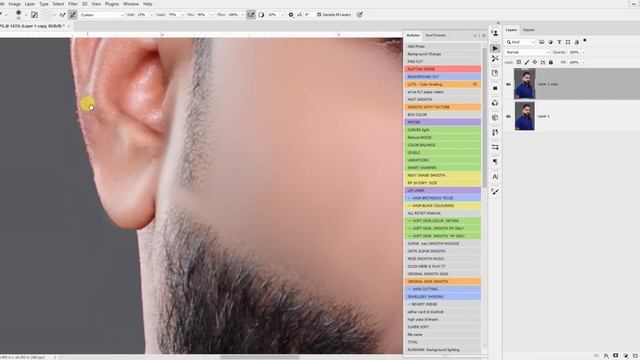Select the LEVELS action
The width and height of the screenshot is (640, 360).
pos(442,153)
